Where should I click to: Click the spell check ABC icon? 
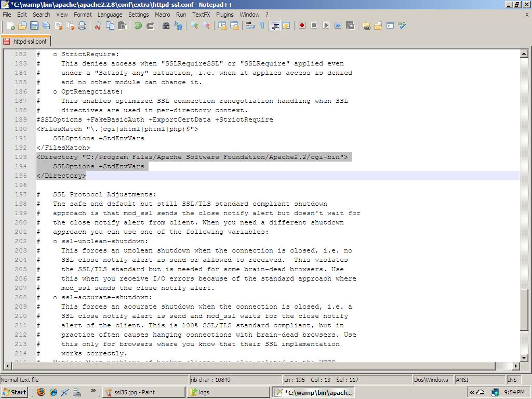402,25
